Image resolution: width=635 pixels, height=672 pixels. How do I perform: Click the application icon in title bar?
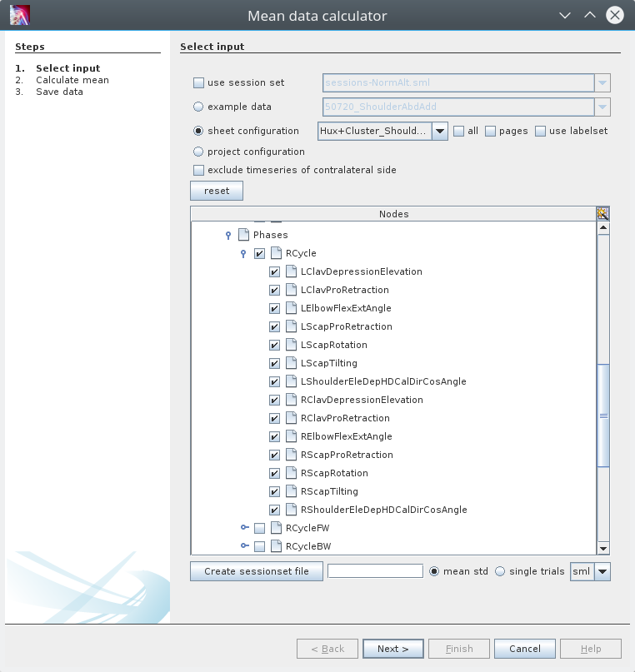(x=19, y=16)
